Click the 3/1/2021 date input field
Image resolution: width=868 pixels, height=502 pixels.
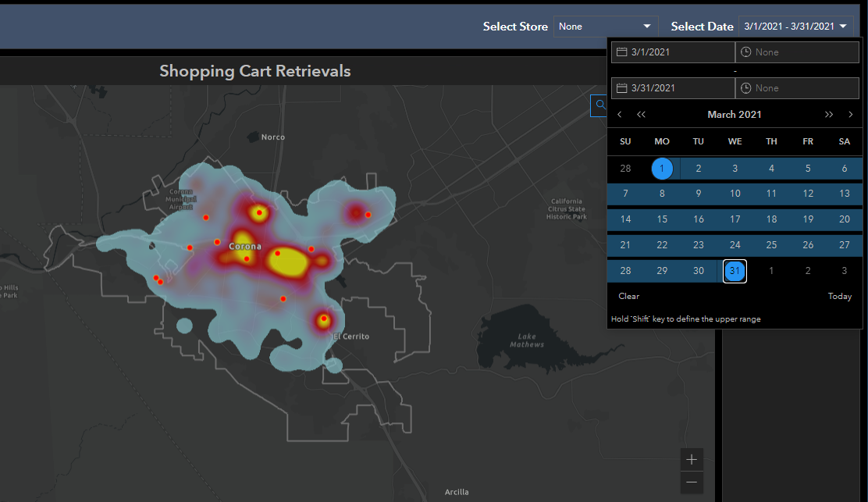(679, 52)
